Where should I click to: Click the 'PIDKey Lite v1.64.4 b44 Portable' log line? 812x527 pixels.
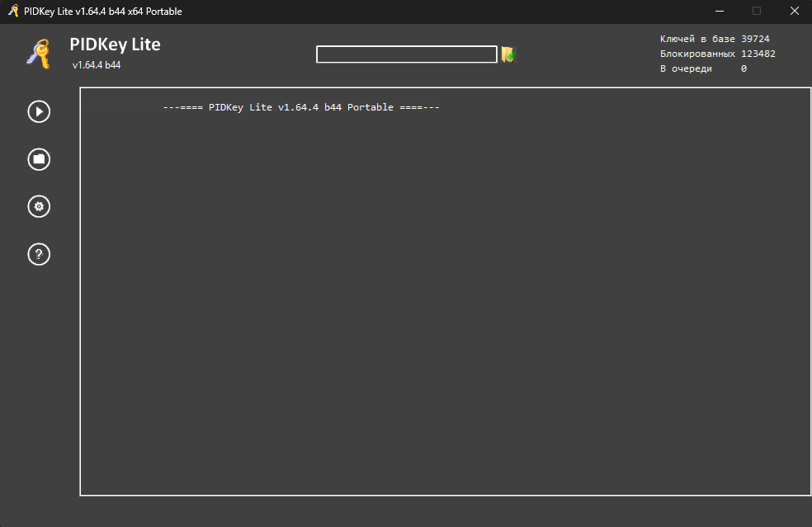[x=301, y=107]
